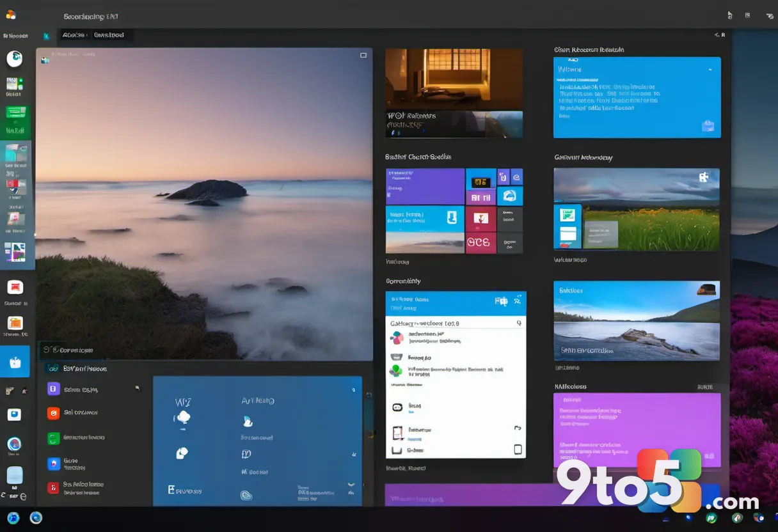Launch the red icon on white square in sidebar

[x=15, y=287]
